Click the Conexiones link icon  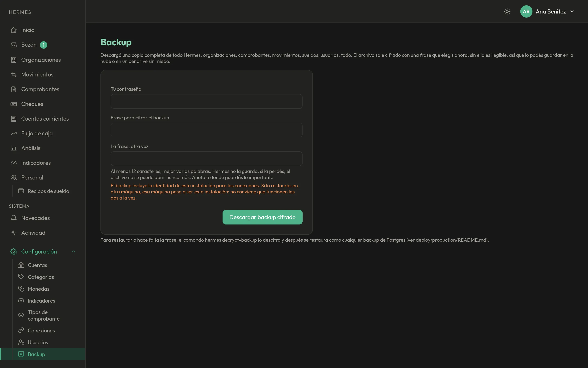21,330
